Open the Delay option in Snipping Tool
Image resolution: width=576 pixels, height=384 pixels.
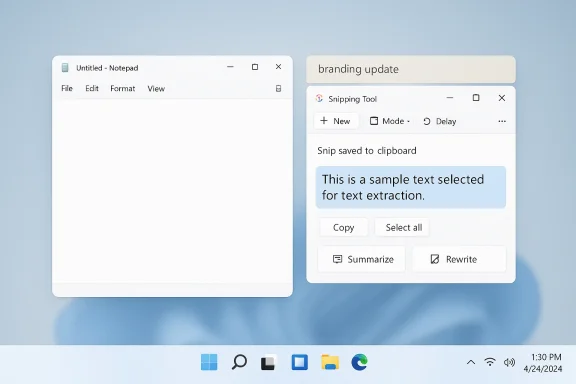(440, 121)
